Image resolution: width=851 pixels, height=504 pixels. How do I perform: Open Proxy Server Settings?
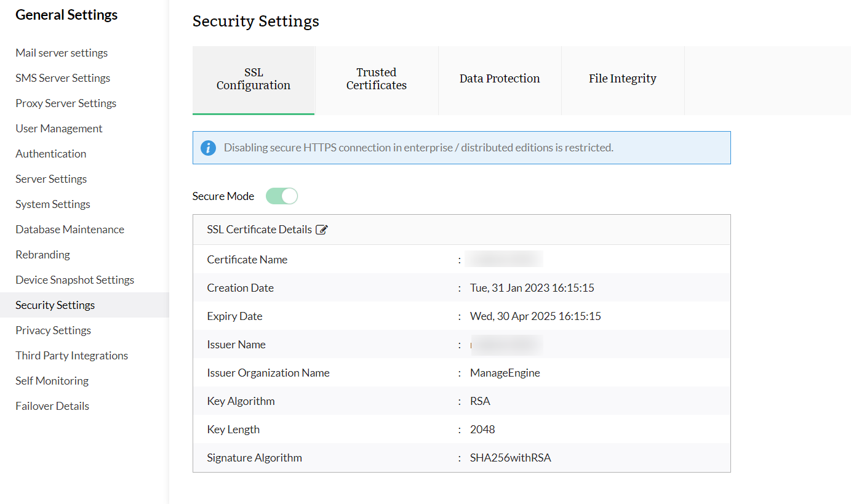pyautogui.click(x=65, y=103)
